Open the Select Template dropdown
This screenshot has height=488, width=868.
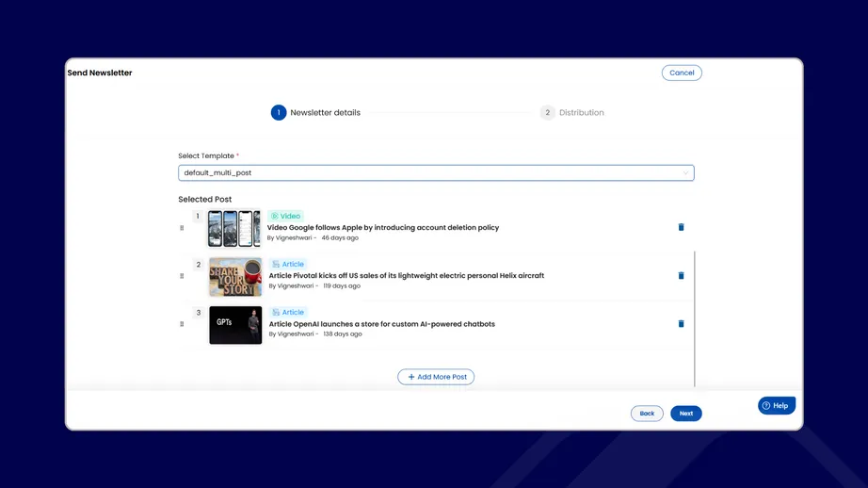coord(435,173)
